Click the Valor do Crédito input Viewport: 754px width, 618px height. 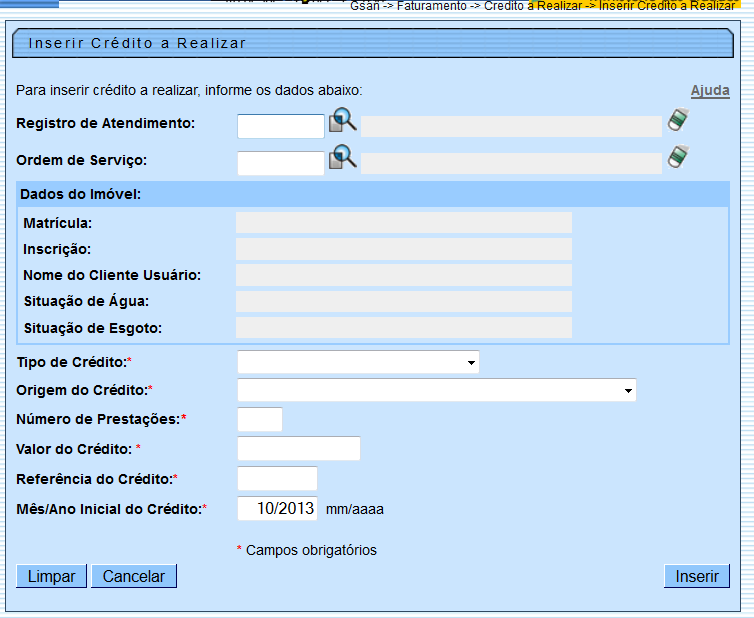coord(299,448)
